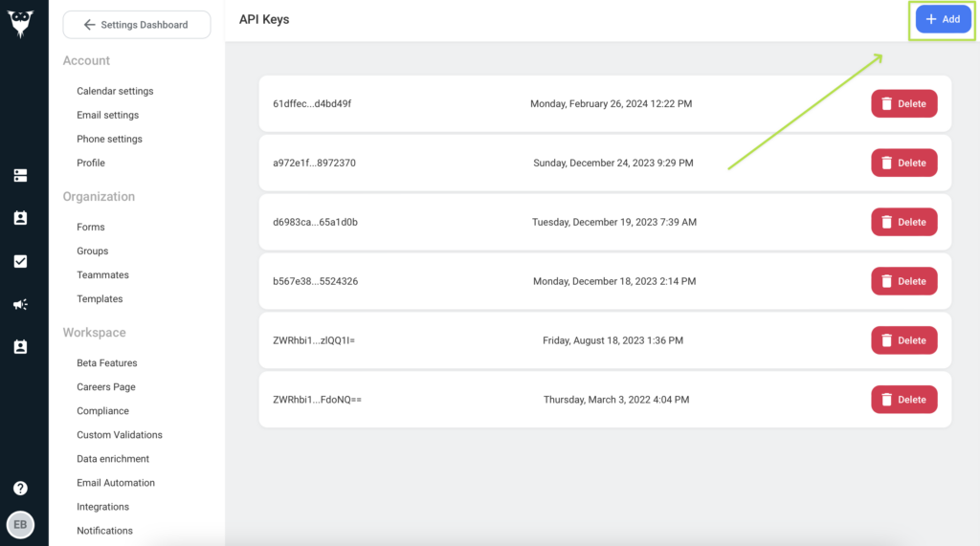Click the key text ZWRhbi1...zlQQ1I=
This screenshot has height=546, width=980.
pos(314,340)
